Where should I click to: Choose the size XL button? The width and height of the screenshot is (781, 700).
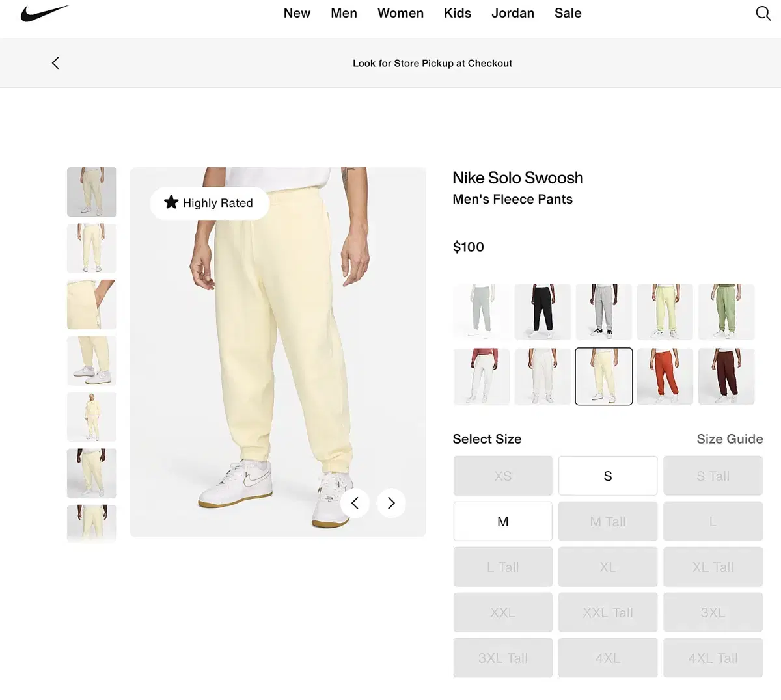click(x=608, y=567)
